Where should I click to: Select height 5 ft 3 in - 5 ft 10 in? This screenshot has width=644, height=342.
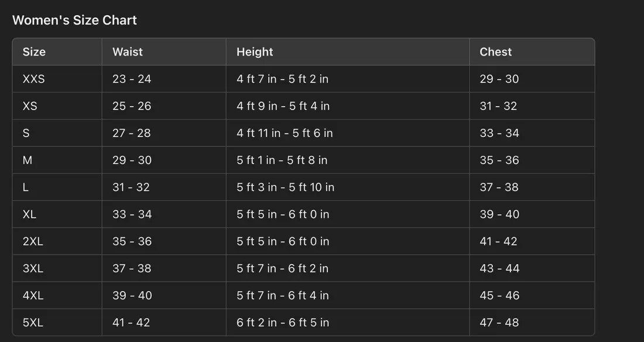pyautogui.click(x=286, y=187)
